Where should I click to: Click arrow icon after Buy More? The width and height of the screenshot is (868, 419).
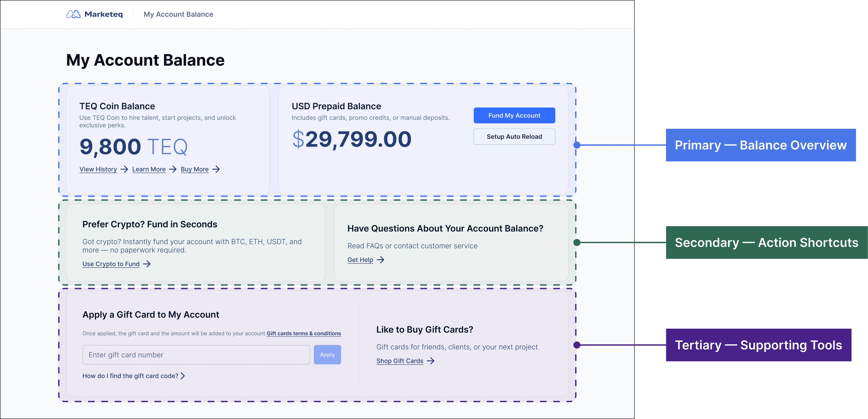pos(216,169)
